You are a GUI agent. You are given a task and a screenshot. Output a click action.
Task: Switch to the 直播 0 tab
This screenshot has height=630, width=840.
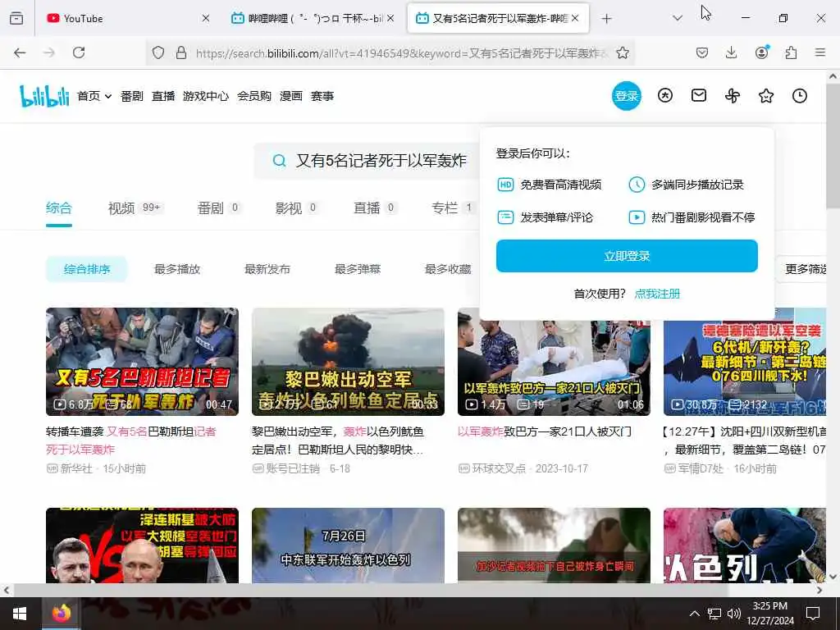pos(374,208)
